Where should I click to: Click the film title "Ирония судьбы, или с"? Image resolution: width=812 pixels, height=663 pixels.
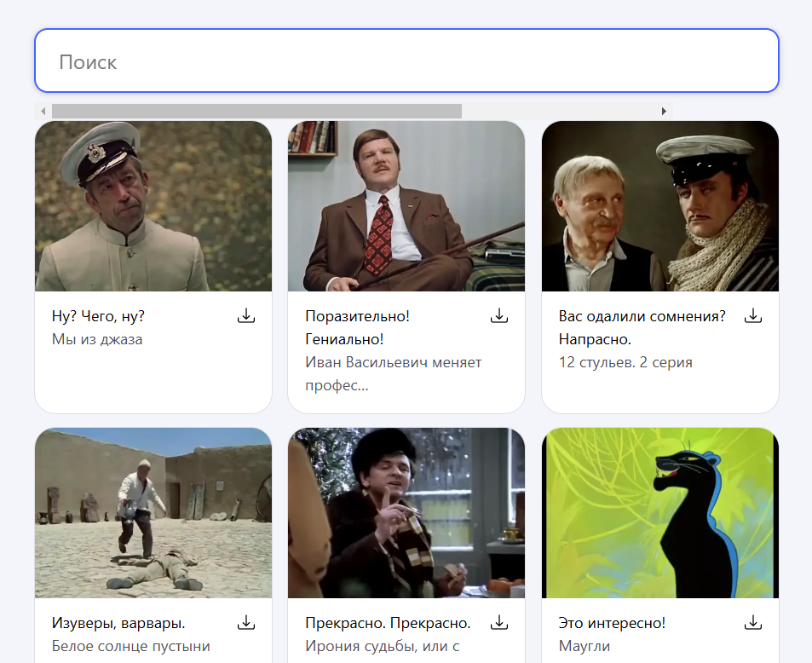[x=383, y=647]
